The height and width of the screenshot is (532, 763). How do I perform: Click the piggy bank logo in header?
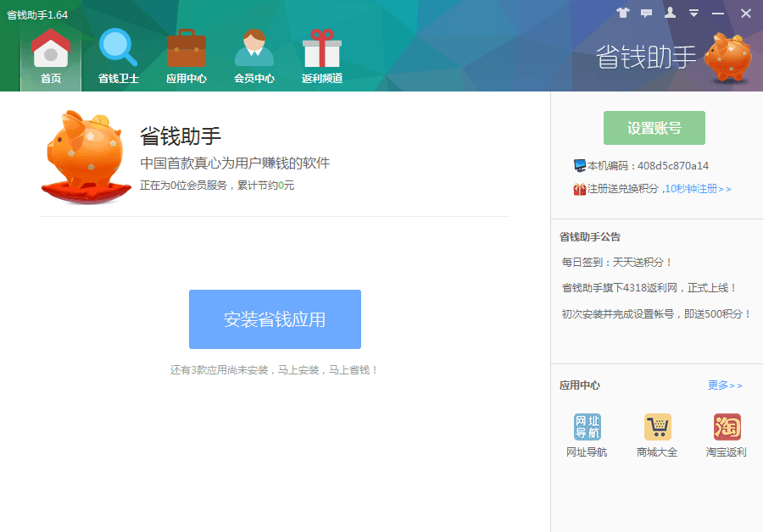[x=727, y=57]
